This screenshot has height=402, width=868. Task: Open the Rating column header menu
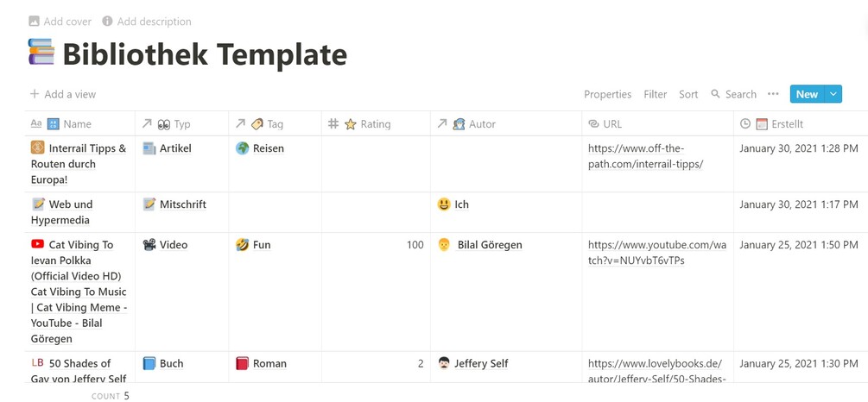375,124
